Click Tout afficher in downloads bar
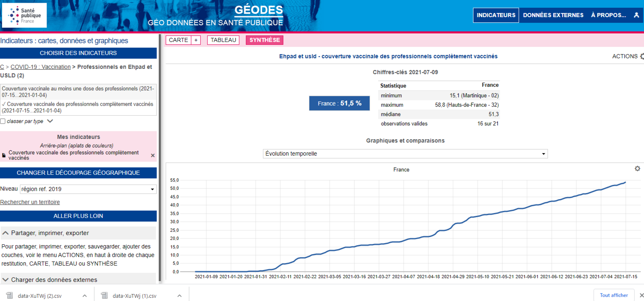Image resolution: width=644 pixels, height=301 pixels. [614, 295]
